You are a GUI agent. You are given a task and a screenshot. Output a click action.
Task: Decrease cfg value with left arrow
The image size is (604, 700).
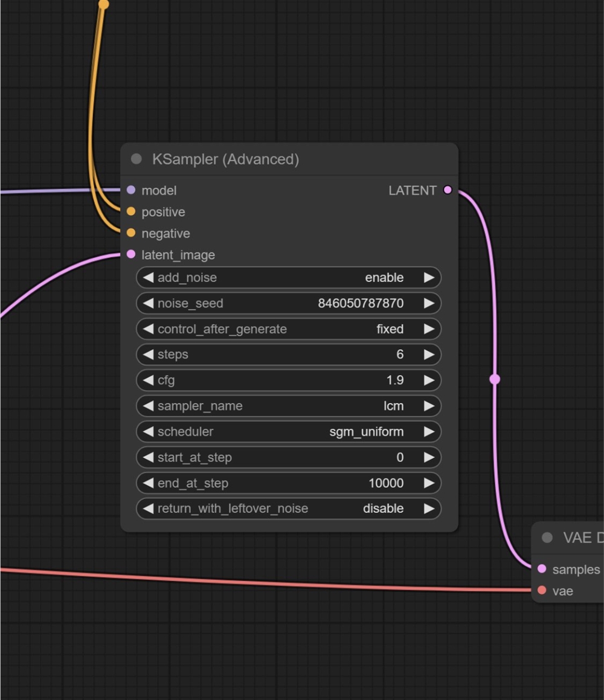148,381
